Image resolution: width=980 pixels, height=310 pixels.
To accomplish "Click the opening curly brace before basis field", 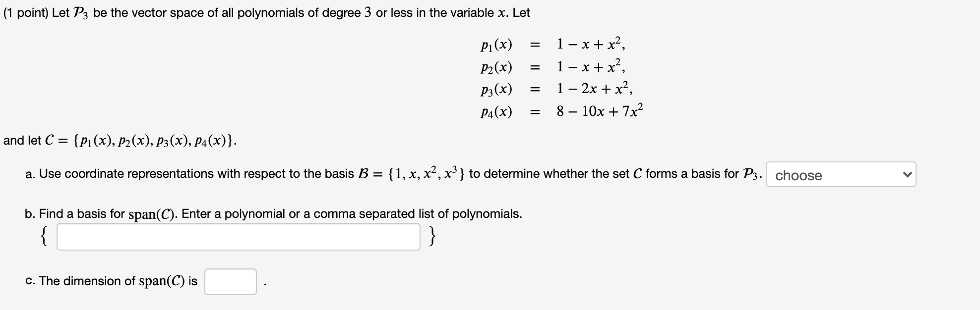I will (x=44, y=237).
